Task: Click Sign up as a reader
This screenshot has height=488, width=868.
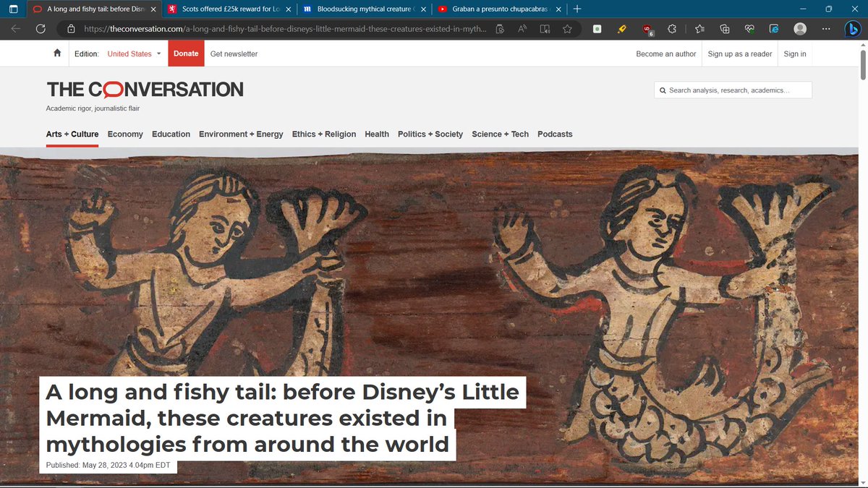Action: 740,53
